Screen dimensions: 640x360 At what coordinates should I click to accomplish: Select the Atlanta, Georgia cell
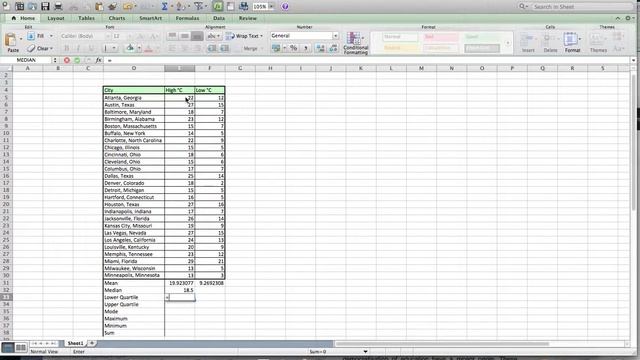134,98
